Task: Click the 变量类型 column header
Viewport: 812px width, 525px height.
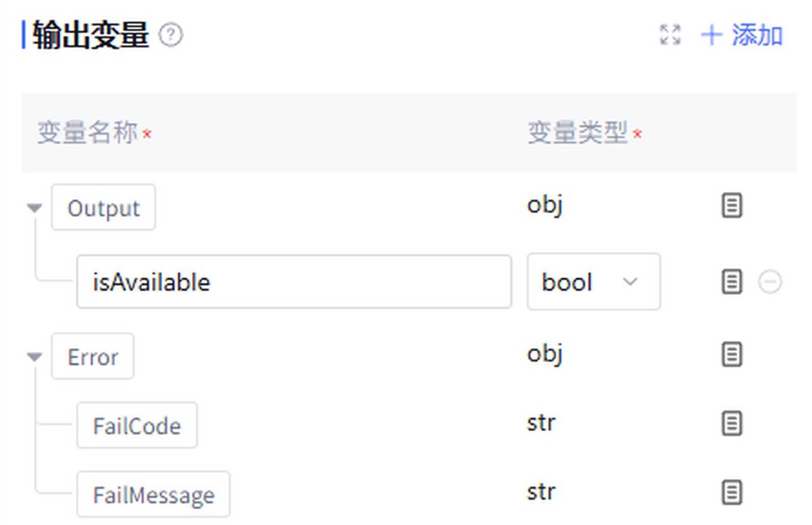Action: 578,133
